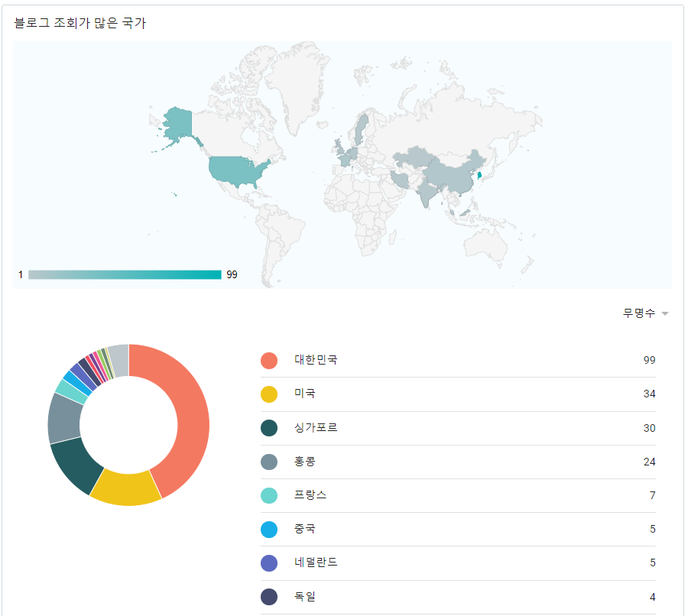Click the legend maximum value 99
Image resolution: width=688 pixels, height=616 pixels.
(232, 274)
